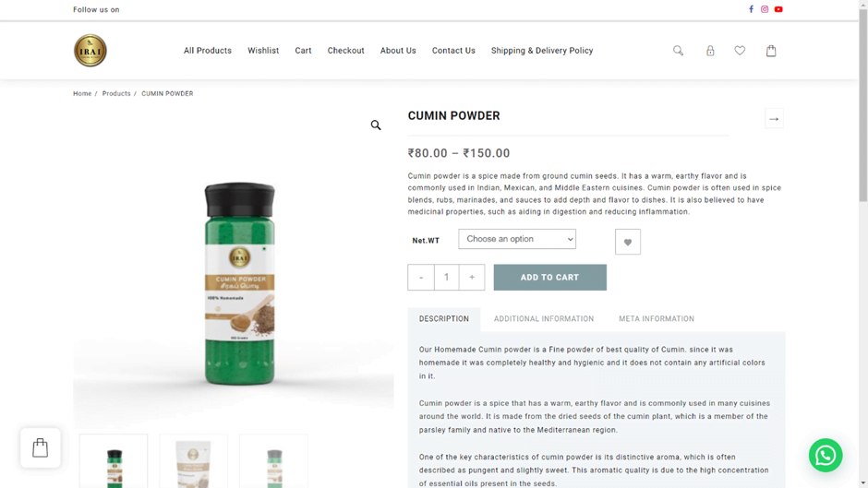Open the Instagram social link icon
The width and height of the screenshot is (868, 488).
tap(765, 9)
